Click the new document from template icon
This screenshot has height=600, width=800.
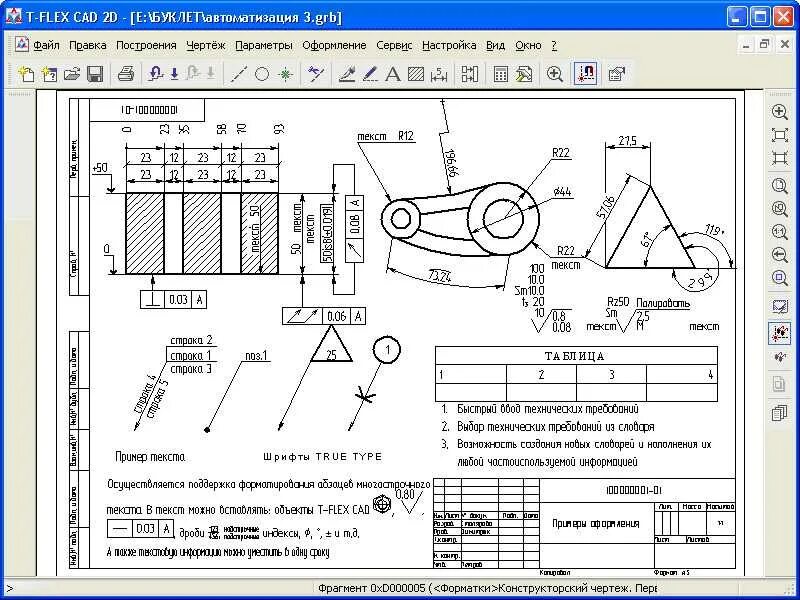[49, 74]
